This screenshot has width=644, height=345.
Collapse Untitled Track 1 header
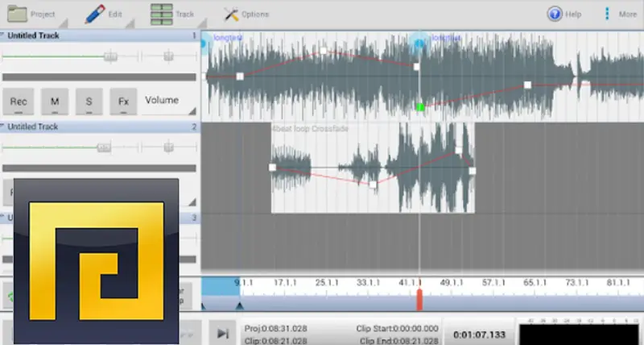tap(100, 35)
